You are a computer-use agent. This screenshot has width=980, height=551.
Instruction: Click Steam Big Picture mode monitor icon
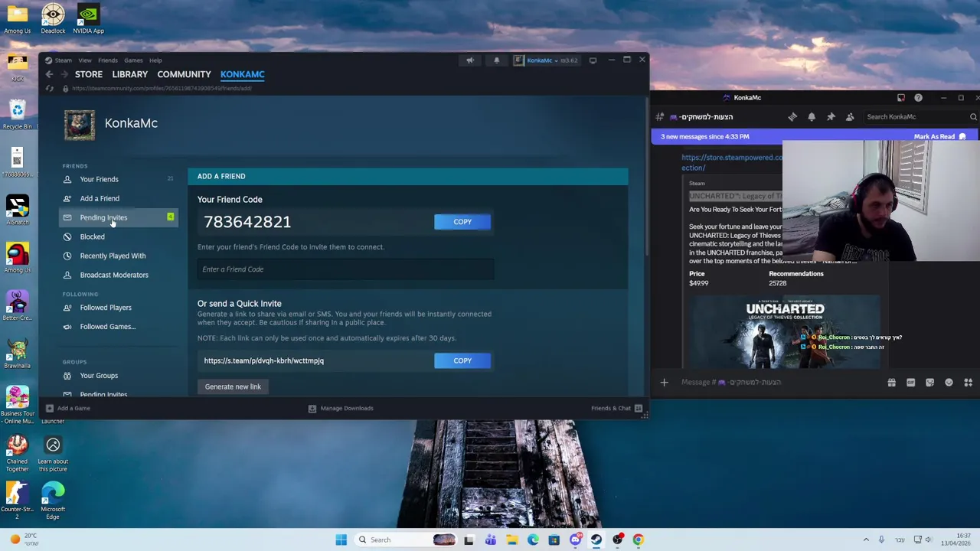593,60
